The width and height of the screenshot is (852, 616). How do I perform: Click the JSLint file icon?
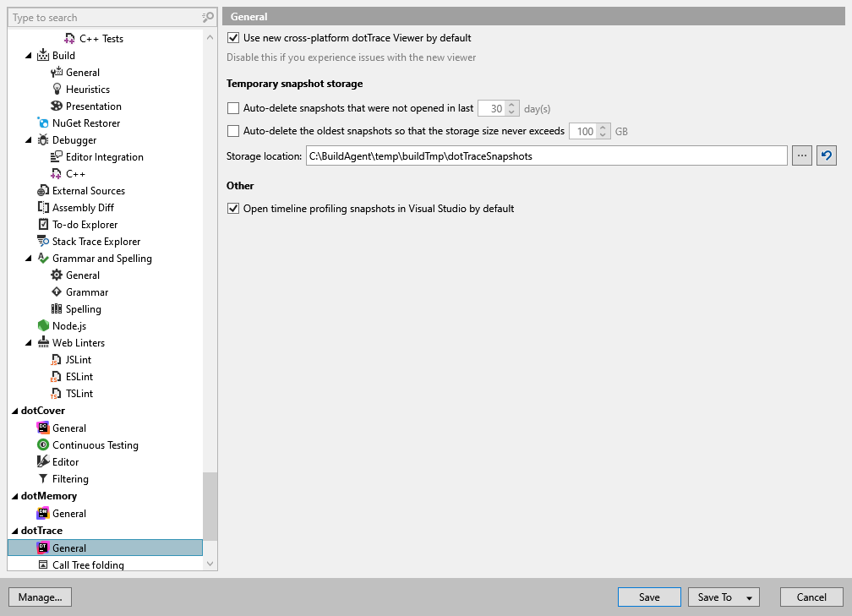coord(56,360)
